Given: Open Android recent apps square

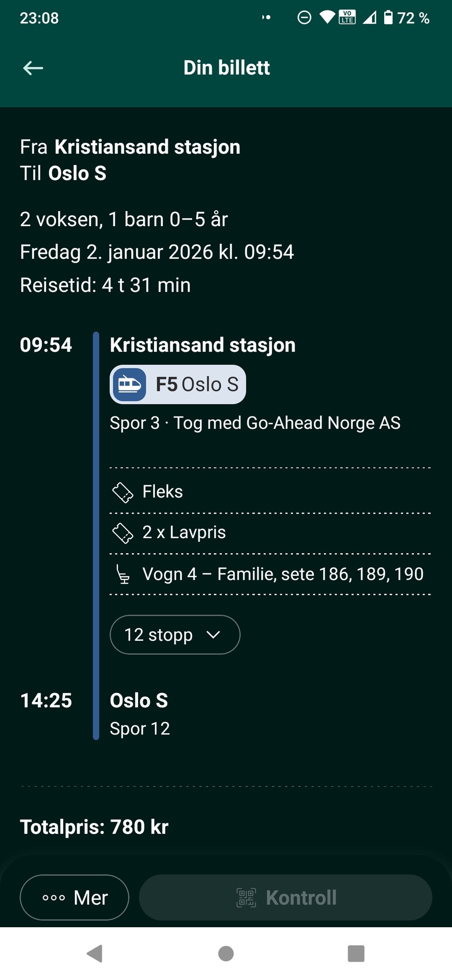Looking at the screenshot, I should point(356,954).
